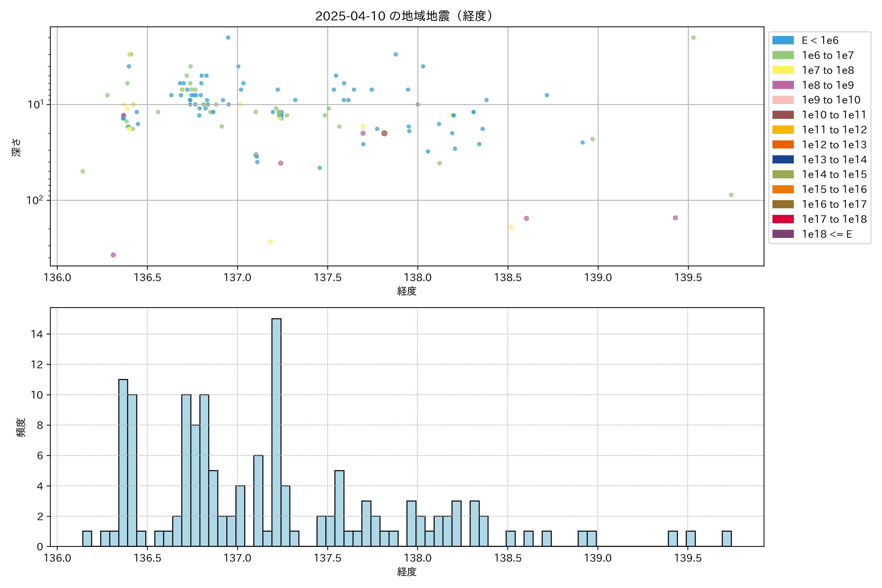
Task: Click the rightmost histogram bar near 139.7
Action: [726, 539]
